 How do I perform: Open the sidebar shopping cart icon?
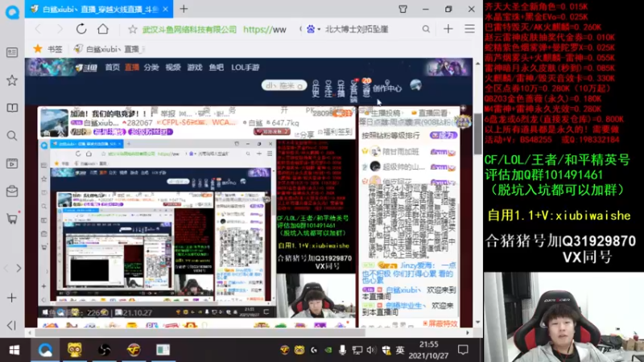tap(12, 219)
